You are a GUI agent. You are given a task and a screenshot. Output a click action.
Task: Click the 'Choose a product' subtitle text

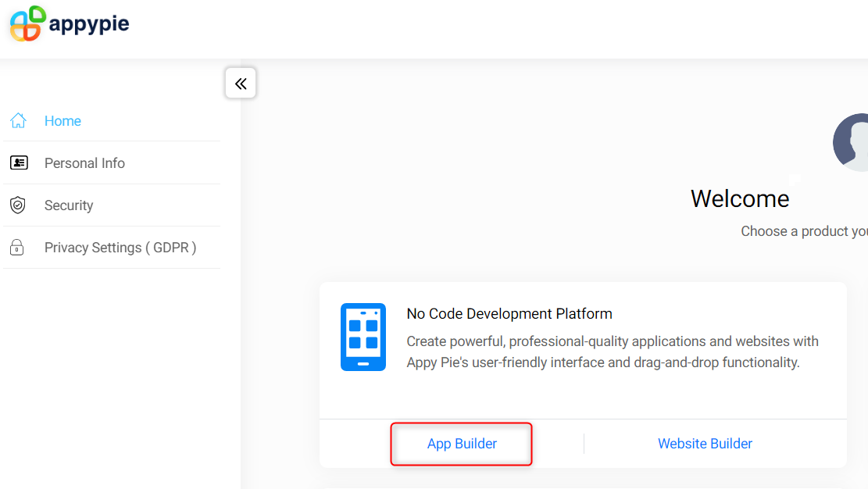point(804,231)
